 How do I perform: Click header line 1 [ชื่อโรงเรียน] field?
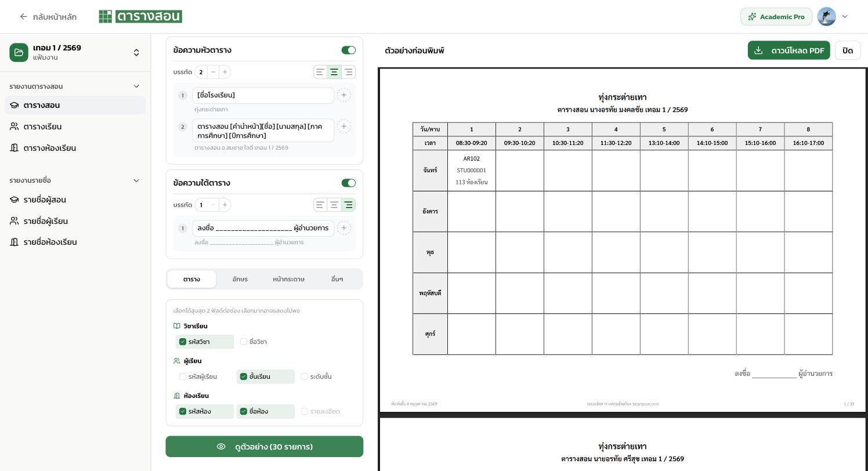pyautogui.click(x=263, y=95)
